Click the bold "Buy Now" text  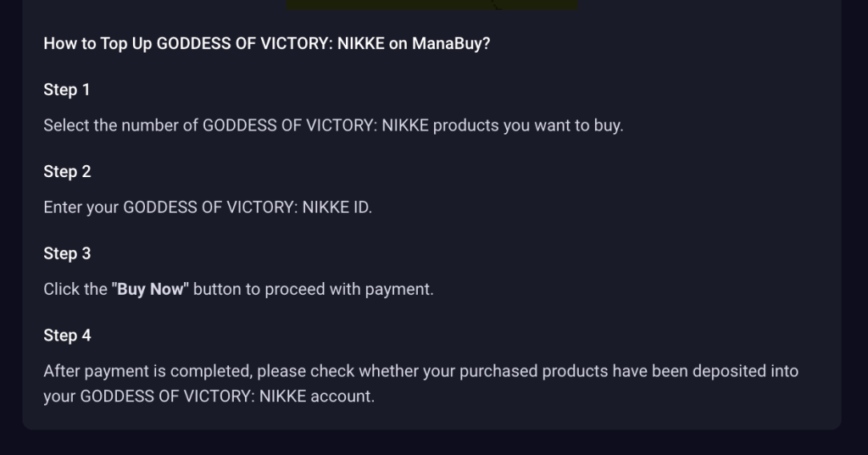[150, 290]
